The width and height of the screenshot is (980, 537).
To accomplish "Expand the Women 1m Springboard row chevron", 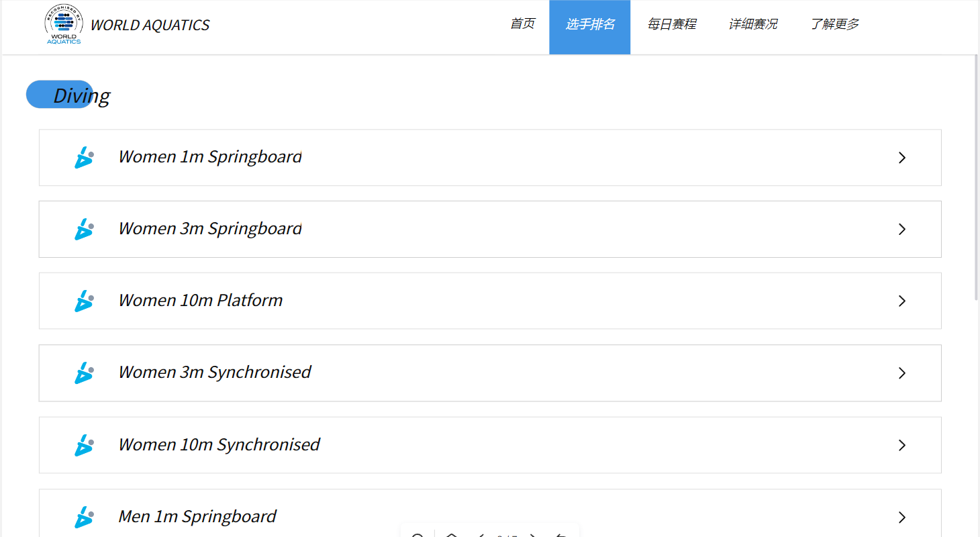I will click(x=902, y=158).
